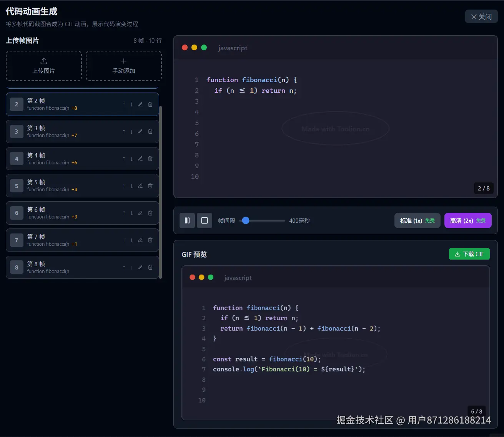Pause the animation preview playback
The image size is (504, 437).
[187, 220]
